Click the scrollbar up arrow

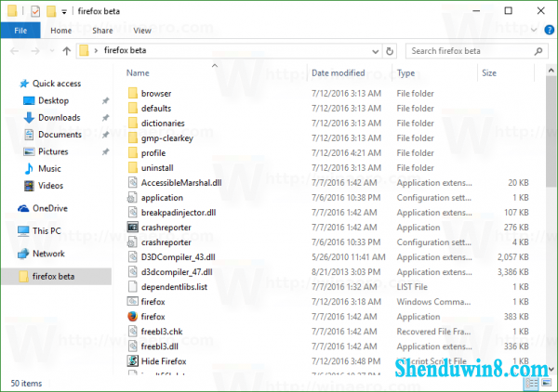point(551,71)
